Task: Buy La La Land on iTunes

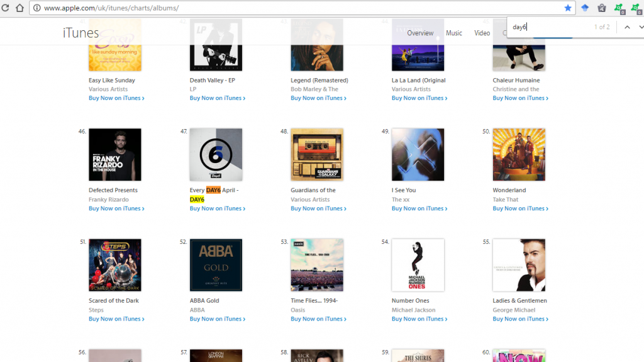Action: coord(419,98)
